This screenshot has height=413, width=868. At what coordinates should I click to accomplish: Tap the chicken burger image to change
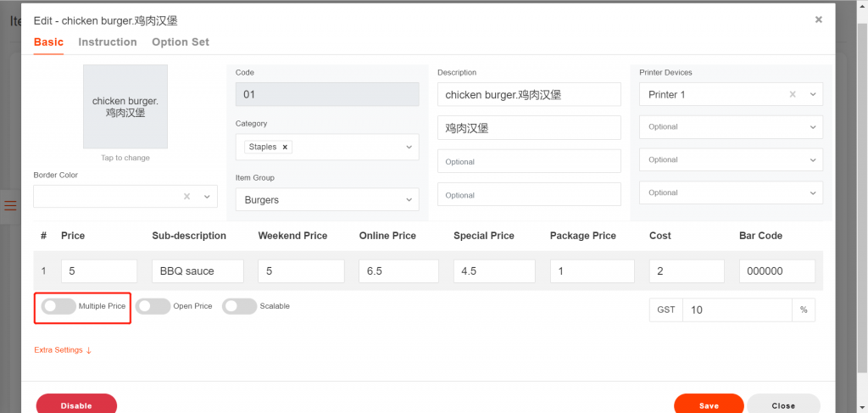click(125, 107)
